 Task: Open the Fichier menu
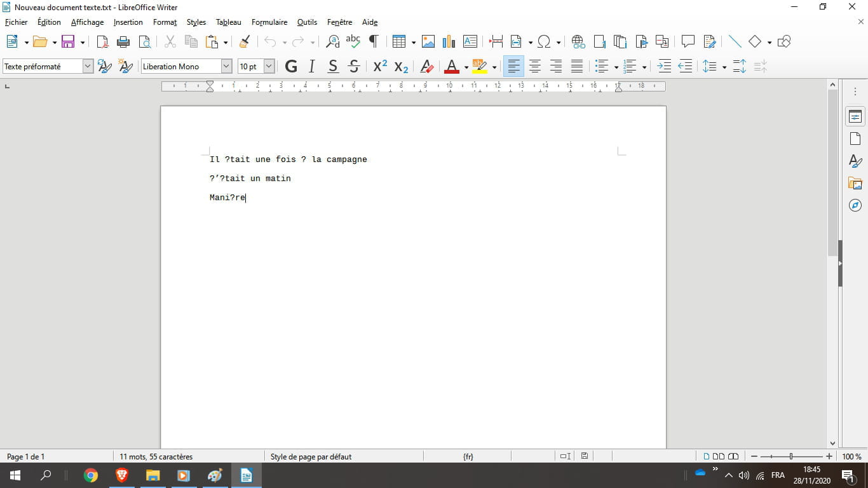tap(16, 22)
